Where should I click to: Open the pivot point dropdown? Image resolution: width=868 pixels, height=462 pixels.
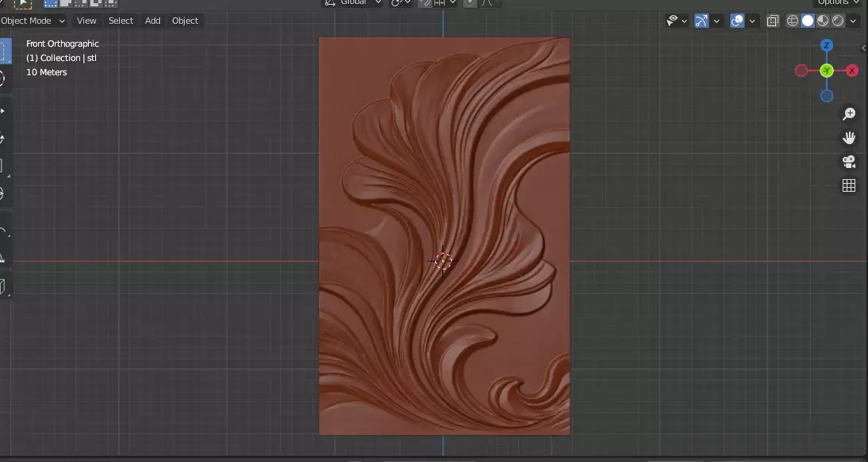(401, 2)
